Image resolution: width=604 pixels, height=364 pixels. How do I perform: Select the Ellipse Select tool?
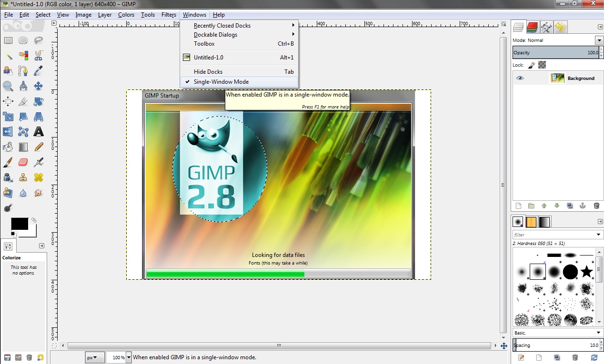click(x=23, y=40)
